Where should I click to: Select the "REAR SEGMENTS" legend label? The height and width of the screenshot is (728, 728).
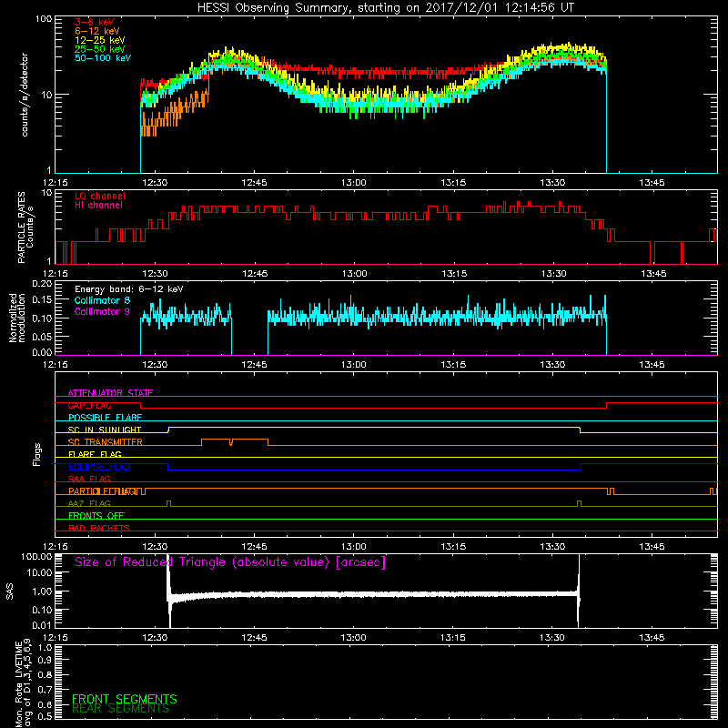(120, 709)
